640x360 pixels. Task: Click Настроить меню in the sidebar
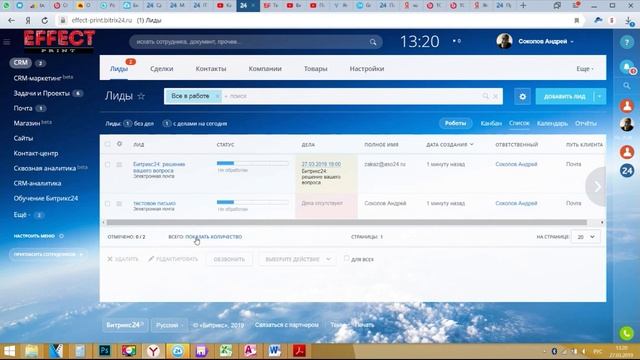tap(34, 236)
